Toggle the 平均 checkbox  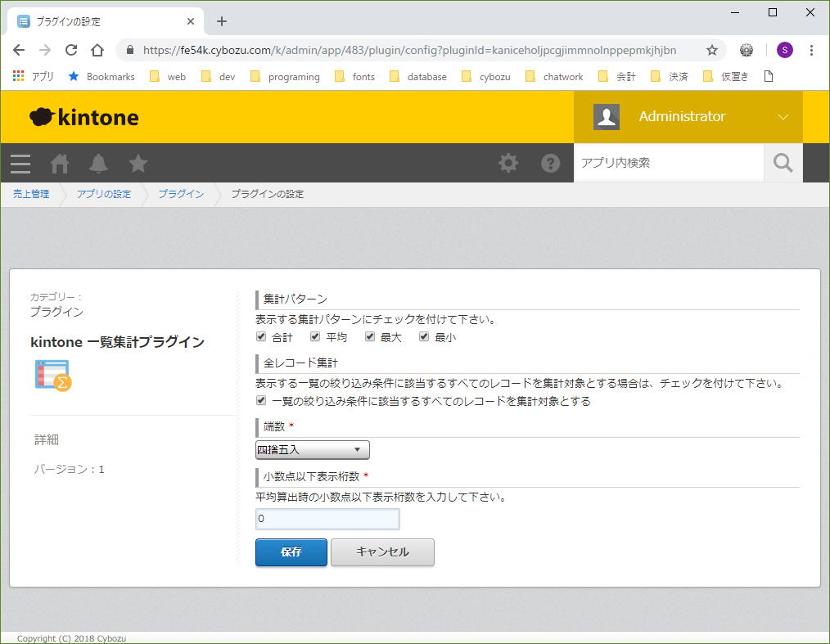click(315, 336)
